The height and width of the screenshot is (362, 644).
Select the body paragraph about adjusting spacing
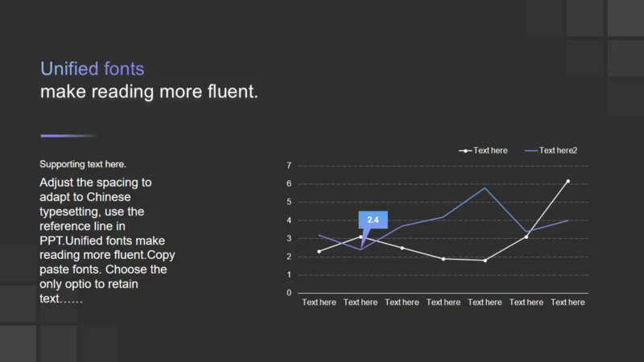click(x=107, y=240)
